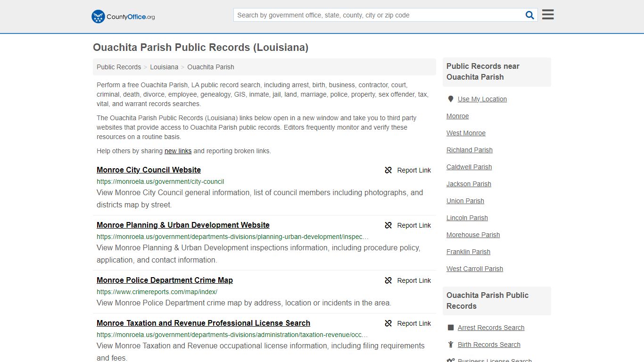Open Union Parish link
This screenshot has width=644, height=362.
pyautogui.click(x=465, y=201)
